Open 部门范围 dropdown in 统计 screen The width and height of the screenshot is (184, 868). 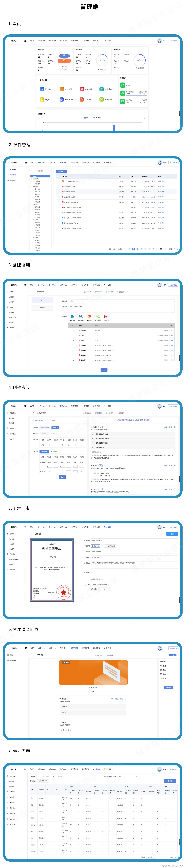click(43, 781)
